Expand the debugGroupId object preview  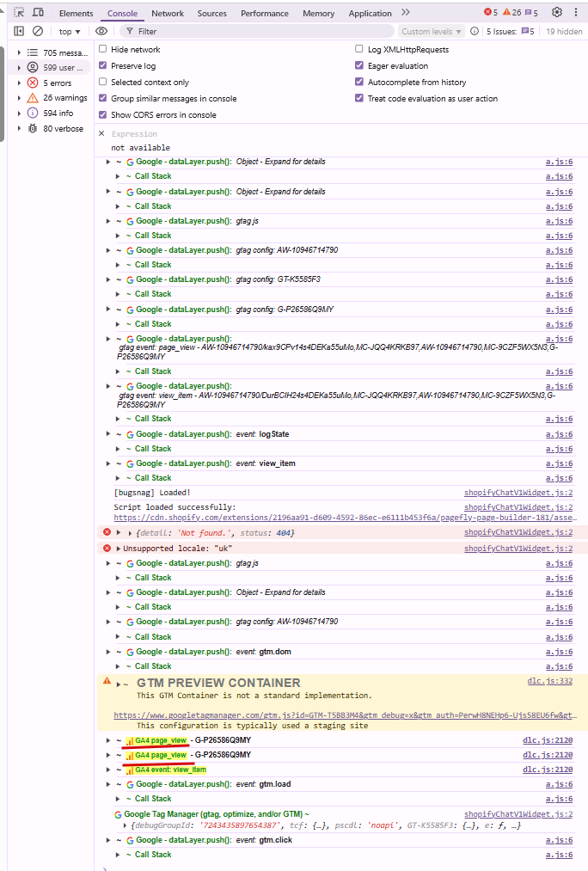[x=125, y=825]
